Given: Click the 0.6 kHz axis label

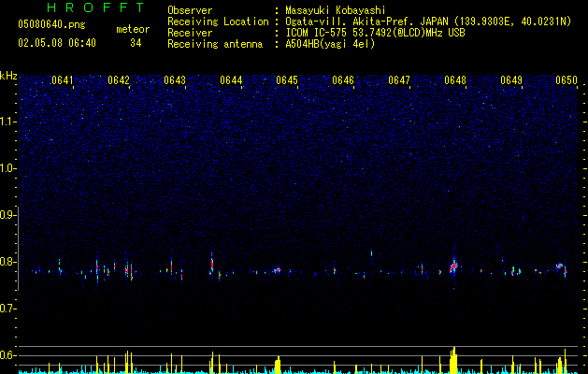Looking at the screenshot, I should 8,355.
